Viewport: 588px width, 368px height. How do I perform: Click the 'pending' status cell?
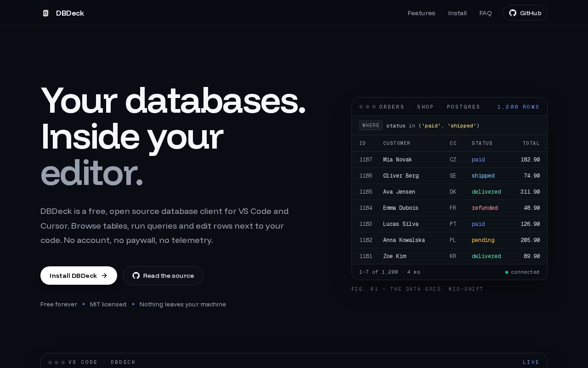[483, 240]
